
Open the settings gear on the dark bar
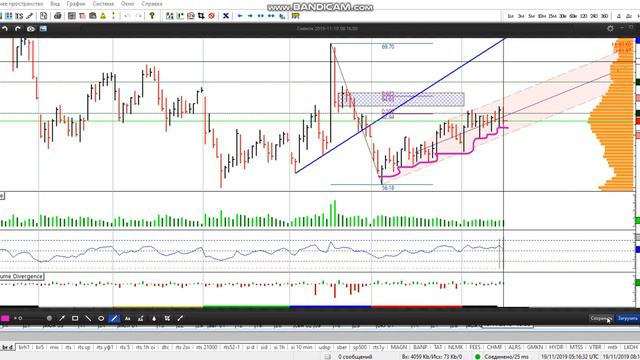(x=610, y=29)
